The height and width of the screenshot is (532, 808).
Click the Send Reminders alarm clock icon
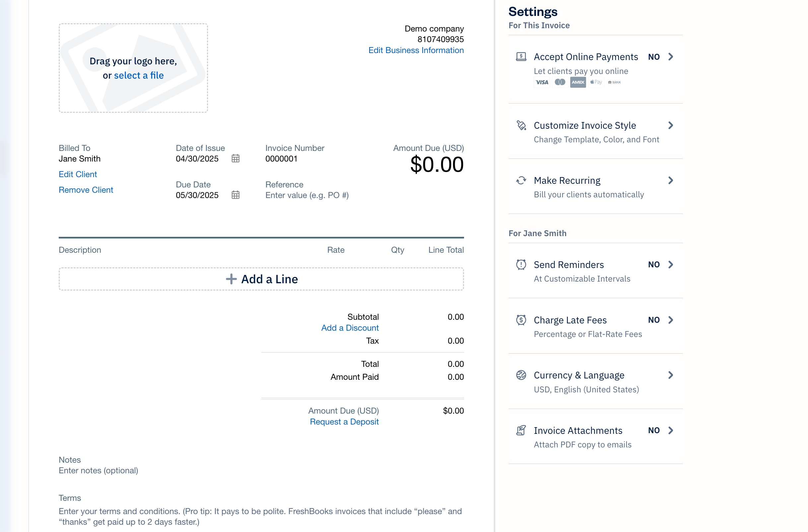pos(520,264)
